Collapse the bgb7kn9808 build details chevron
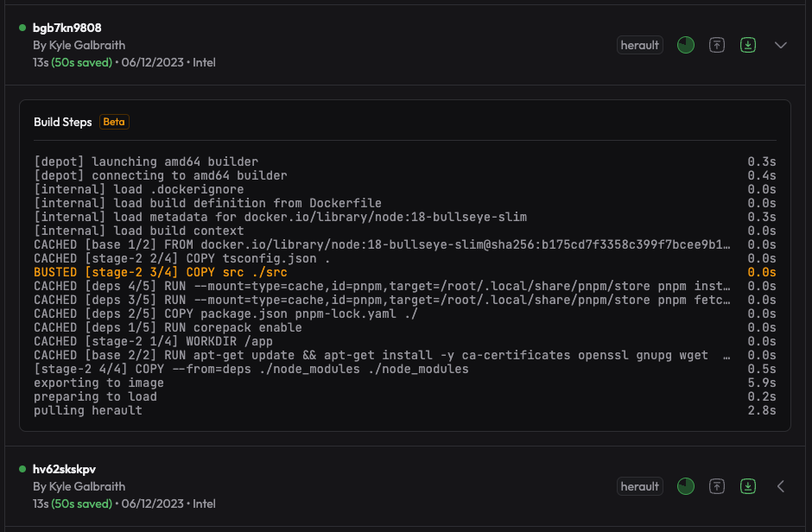The height and width of the screenshot is (532, 812). [781, 45]
